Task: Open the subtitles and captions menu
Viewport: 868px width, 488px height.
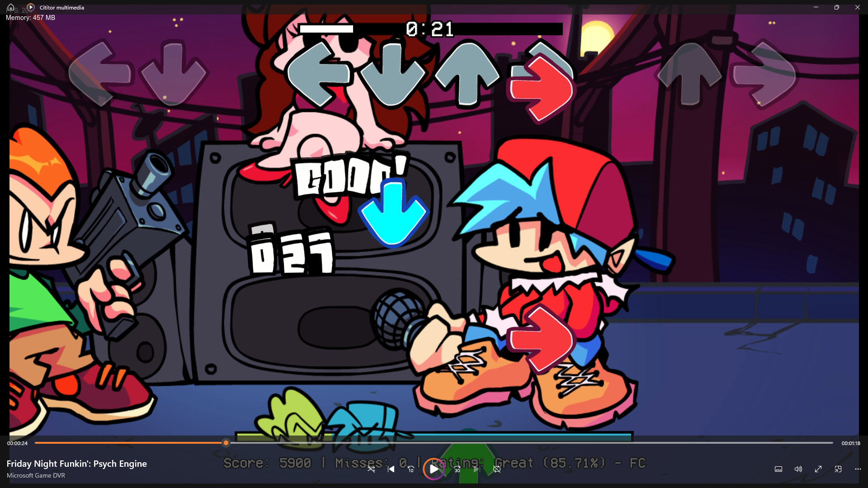Action: [778, 469]
